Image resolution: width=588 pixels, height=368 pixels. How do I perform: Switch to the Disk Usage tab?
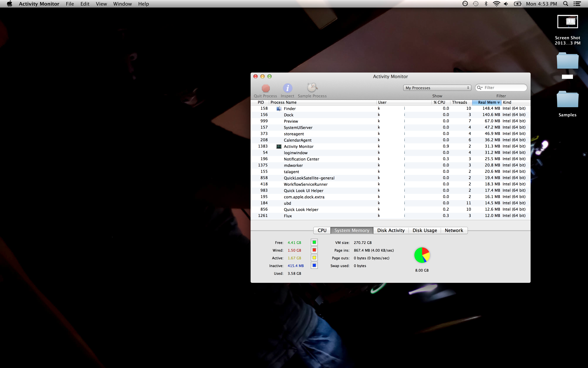[x=425, y=230]
